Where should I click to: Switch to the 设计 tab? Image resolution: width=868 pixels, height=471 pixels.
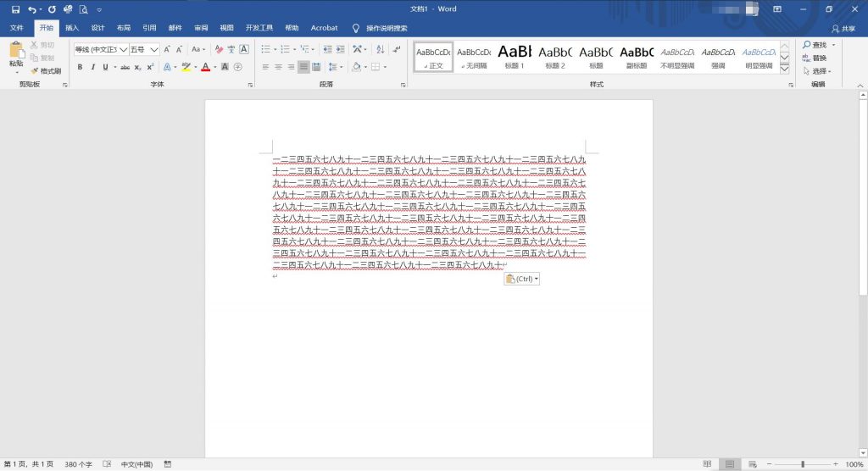98,28
